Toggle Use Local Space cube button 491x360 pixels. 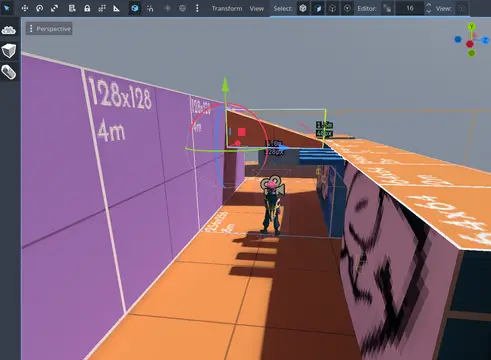coord(135,8)
